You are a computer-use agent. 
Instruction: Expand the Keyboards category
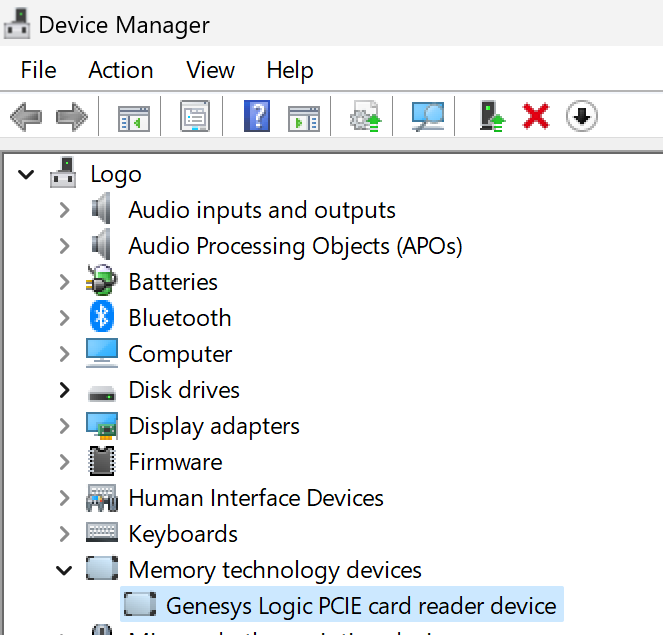64,534
